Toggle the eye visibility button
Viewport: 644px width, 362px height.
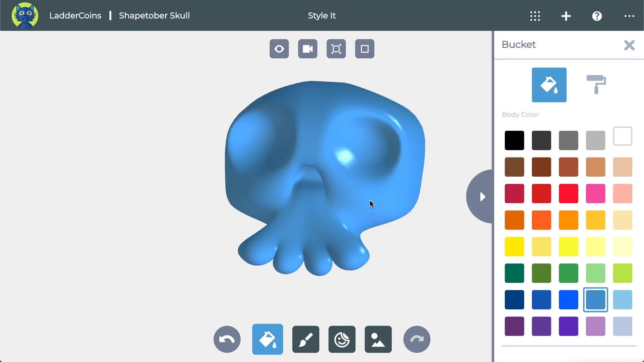(x=279, y=49)
